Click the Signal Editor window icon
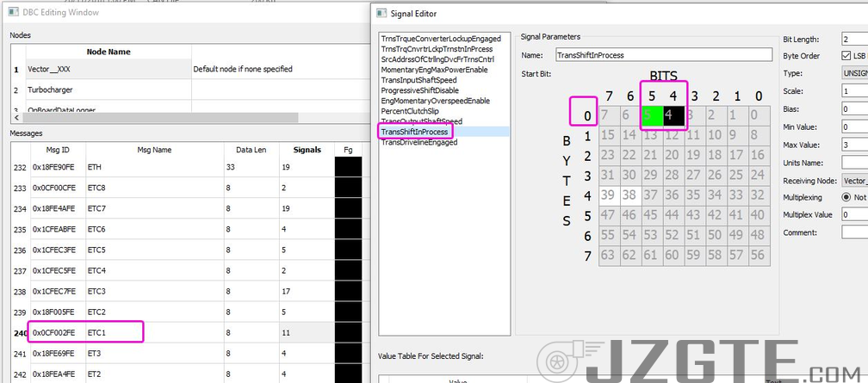Viewport: 868px width, 383px height. [x=383, y=13]
